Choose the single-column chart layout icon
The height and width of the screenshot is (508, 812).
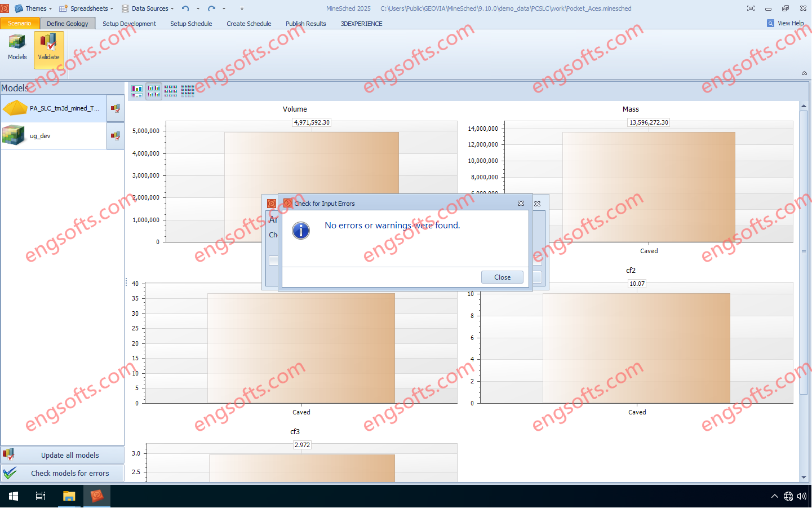(x=137, y=91)
